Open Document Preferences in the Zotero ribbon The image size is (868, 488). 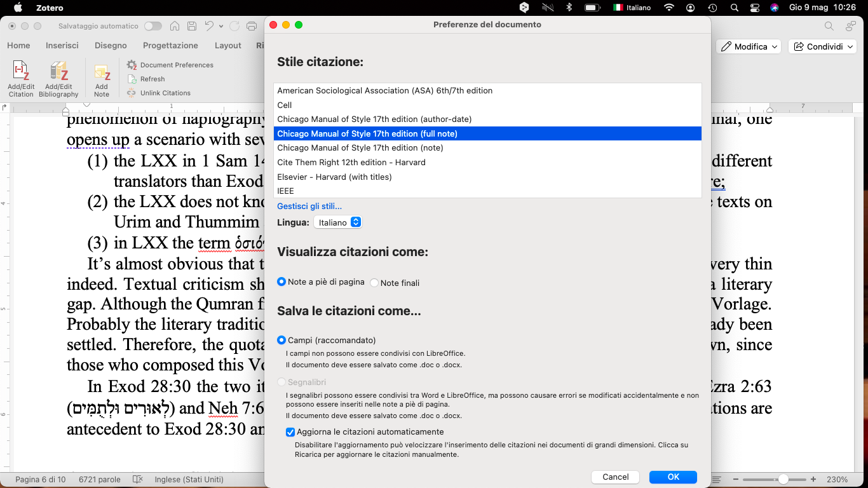click(170, 65)
